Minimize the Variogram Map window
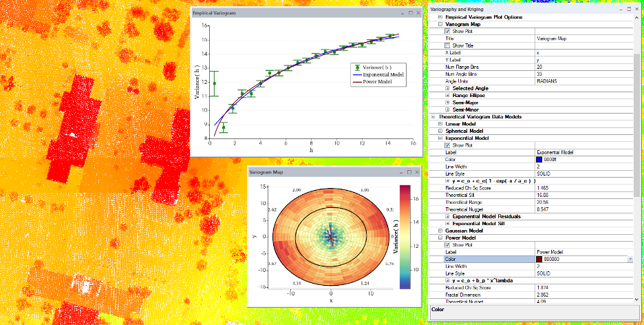Image resolution: width=644 pixels, height=325 pixels. (401, 171)
